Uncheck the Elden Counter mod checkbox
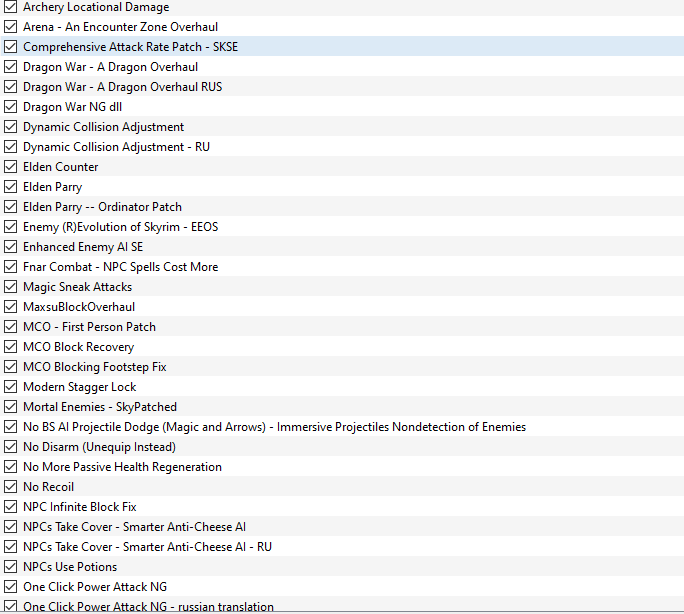 (x=10, y=167)
